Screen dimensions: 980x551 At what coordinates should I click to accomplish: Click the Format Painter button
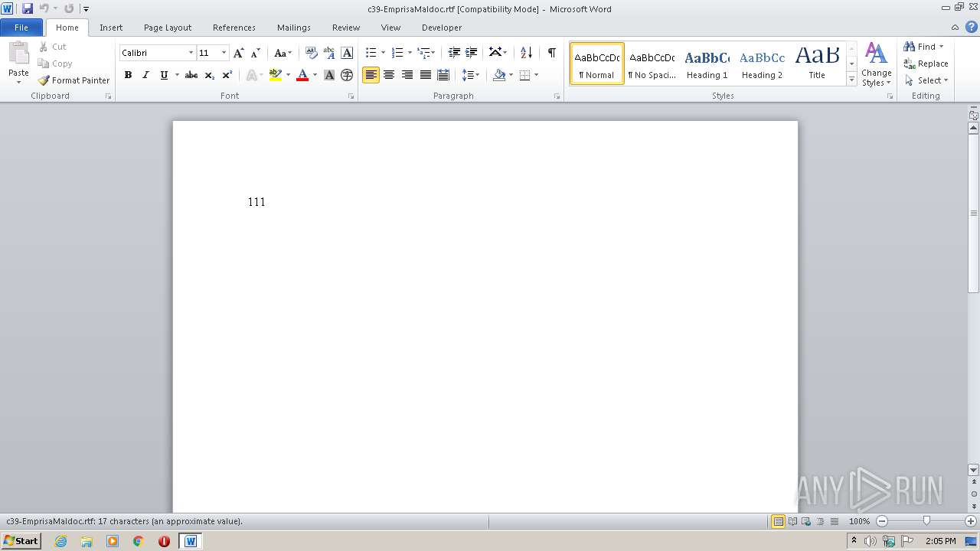tap(74, 80)
